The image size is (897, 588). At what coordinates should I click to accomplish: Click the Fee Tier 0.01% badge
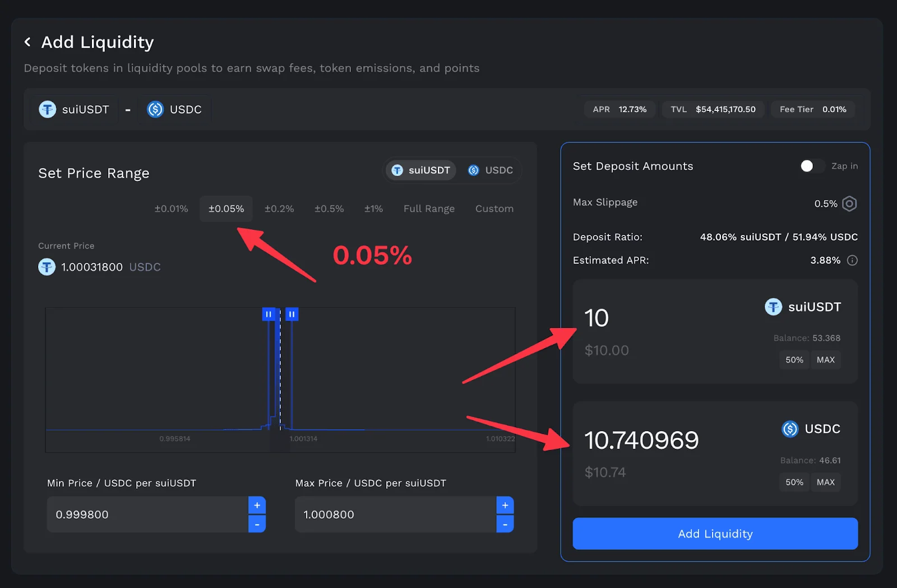coord(813,109)
